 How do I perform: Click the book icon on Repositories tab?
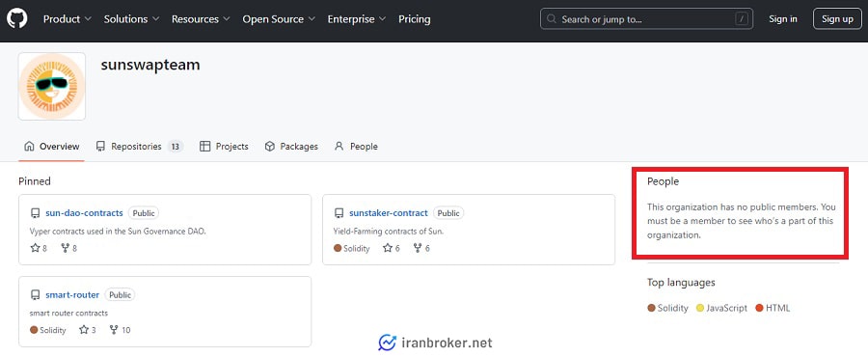(100, 147)
